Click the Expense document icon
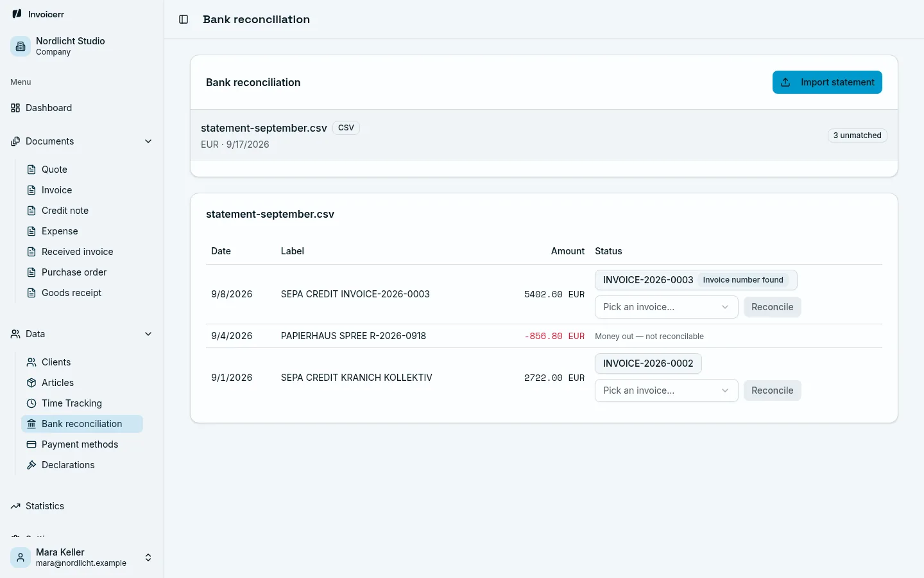This screenshot has width=924, height=578. 31,231
